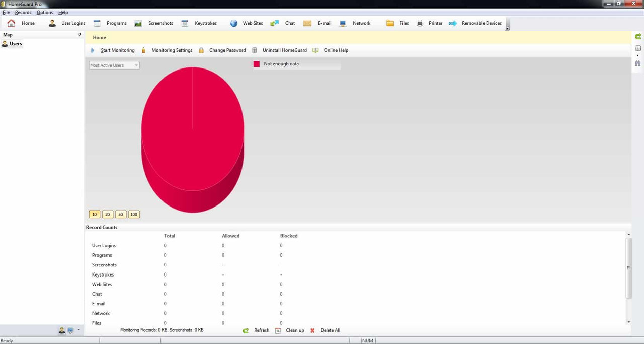This screenshot has width=644, height=344.
Task: Click the Start Monitoring link
Action: click(118, 50)
